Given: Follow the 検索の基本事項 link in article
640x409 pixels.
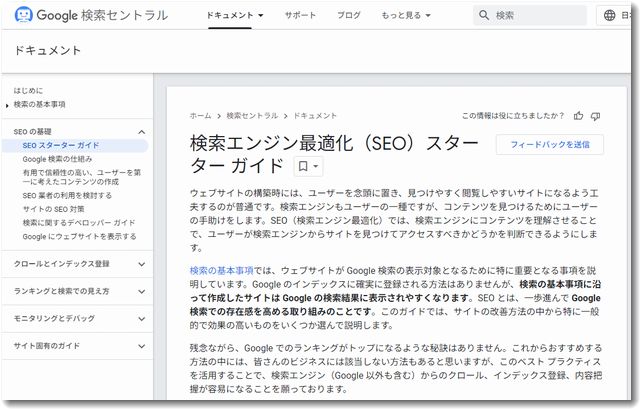Looking at the screenshot, I should click(x=221, y=270).
